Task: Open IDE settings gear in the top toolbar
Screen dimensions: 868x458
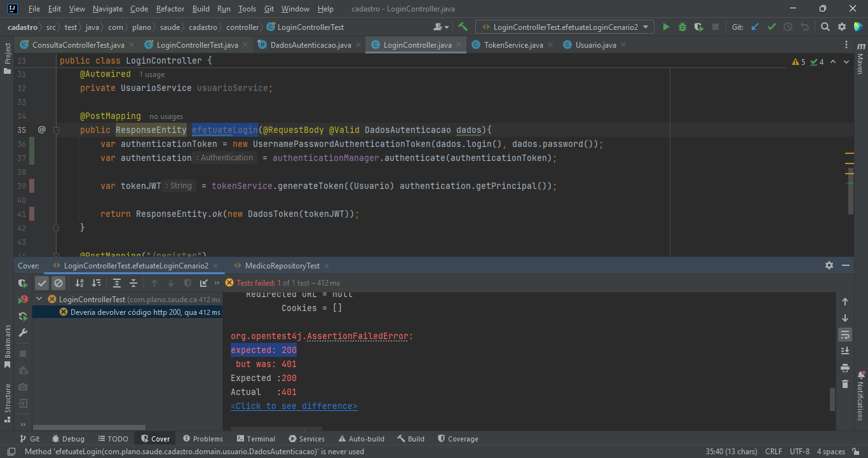Action: (x=842, y=27)
